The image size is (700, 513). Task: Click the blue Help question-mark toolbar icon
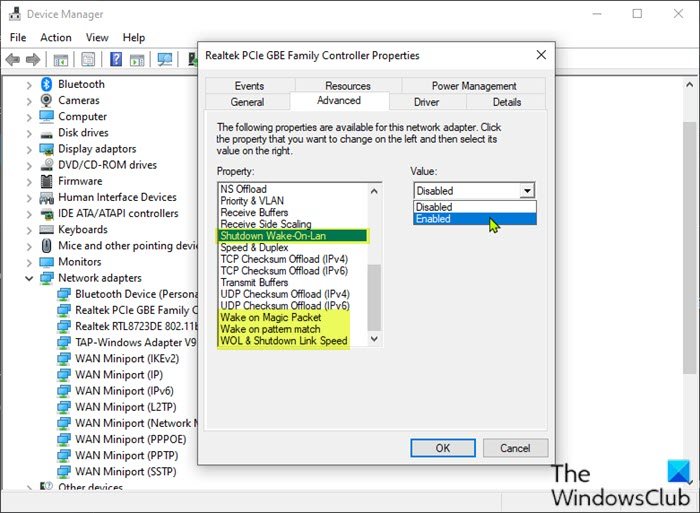(x=116, y=59)
